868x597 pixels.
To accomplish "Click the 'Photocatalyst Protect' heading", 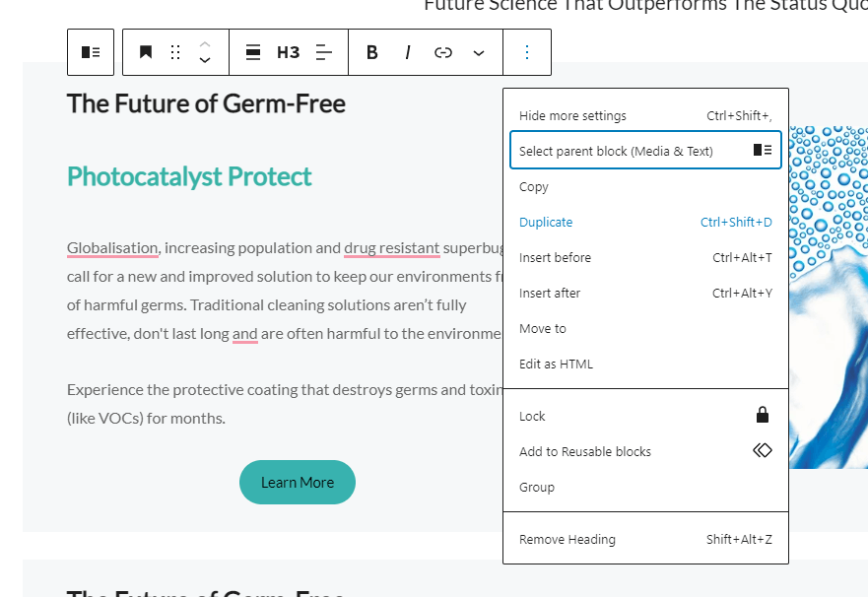I will click(x=189, y=177).
